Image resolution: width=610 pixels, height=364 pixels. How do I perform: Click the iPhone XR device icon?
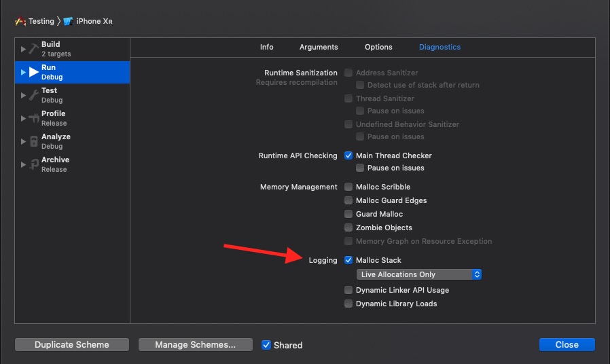[68, 21]
